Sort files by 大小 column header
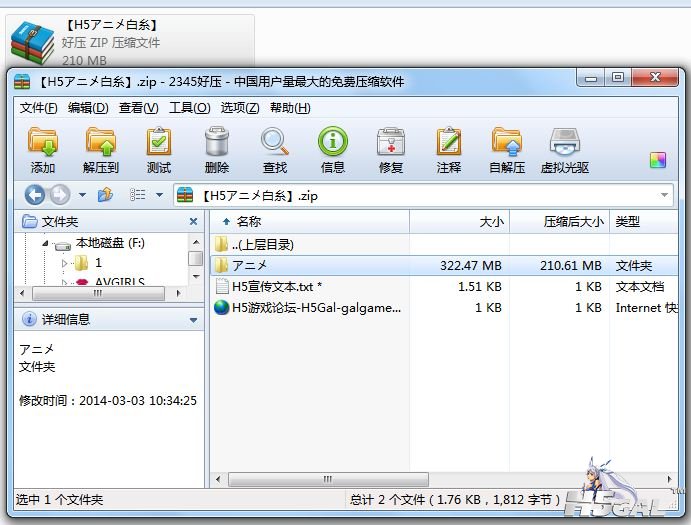 click(x=492, y=221)
